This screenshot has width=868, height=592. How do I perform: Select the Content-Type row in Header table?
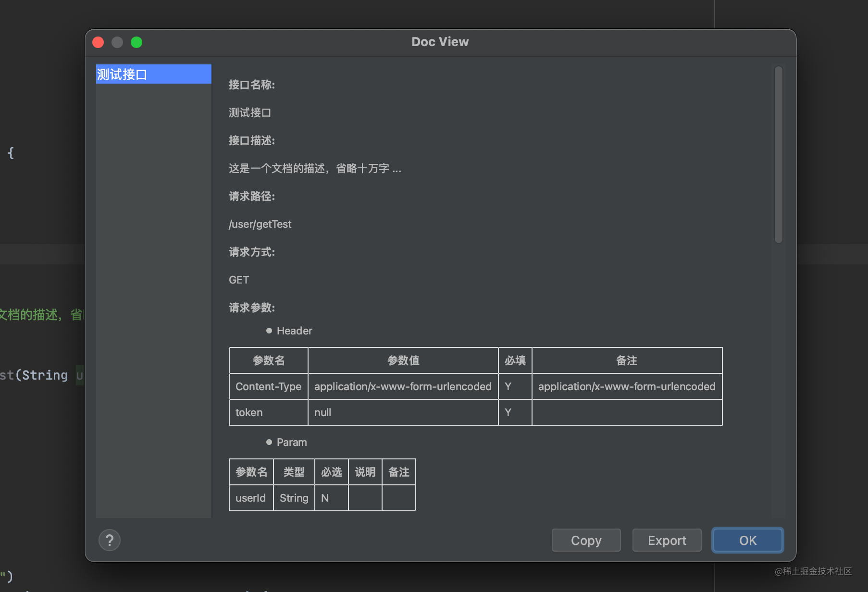pos(268,386)
